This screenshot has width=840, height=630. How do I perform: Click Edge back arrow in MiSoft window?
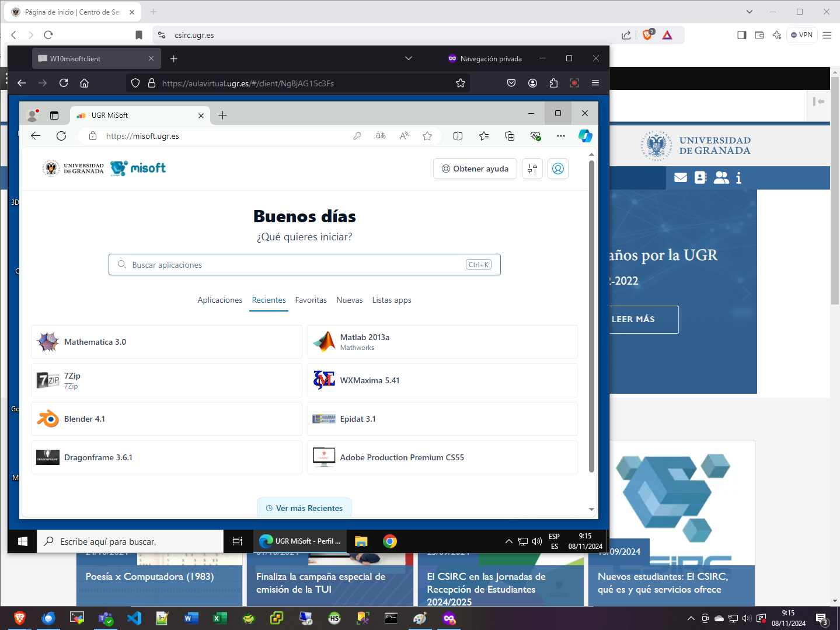[36, 136]
